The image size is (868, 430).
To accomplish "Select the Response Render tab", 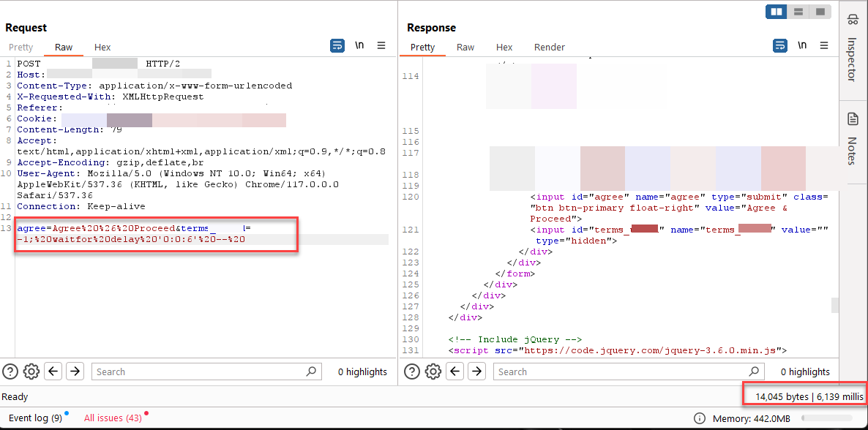I will tap(549, 48).
